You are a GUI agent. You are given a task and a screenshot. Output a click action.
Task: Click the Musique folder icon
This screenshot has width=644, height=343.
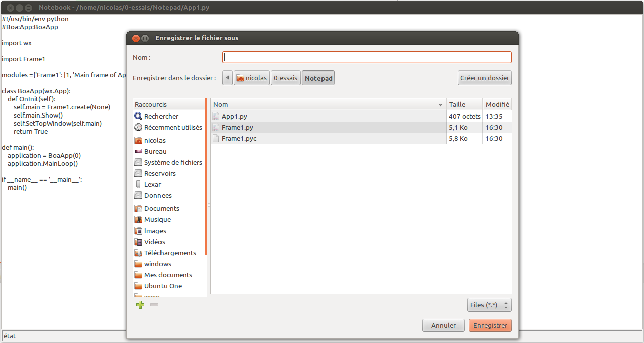(139, 219)
